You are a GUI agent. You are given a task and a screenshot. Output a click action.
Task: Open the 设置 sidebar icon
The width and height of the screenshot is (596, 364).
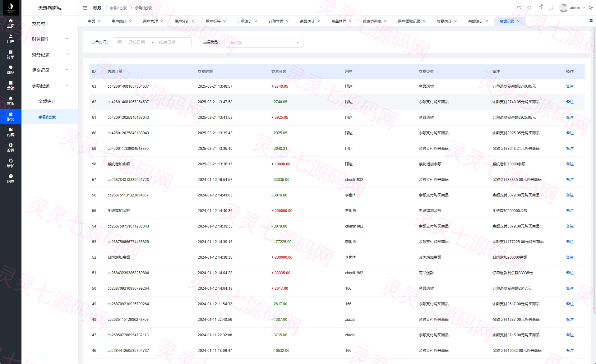(x=11, y=148)
